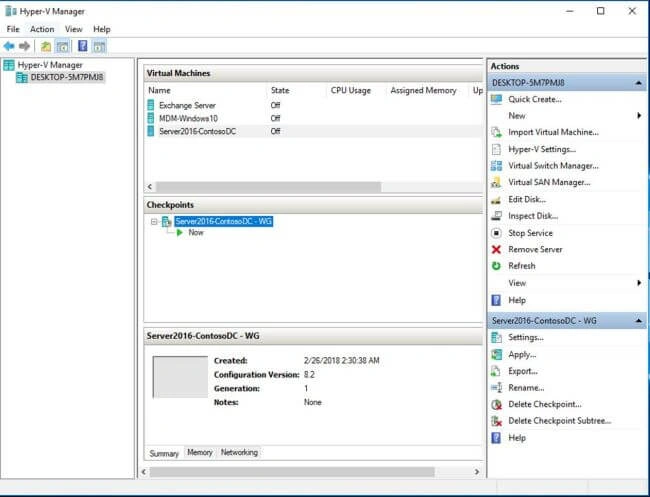Select DESKTOP-5M7PMJ8 in the console tree
The height and width of the screenshot is (497, 650).
[x=66, y=77]
